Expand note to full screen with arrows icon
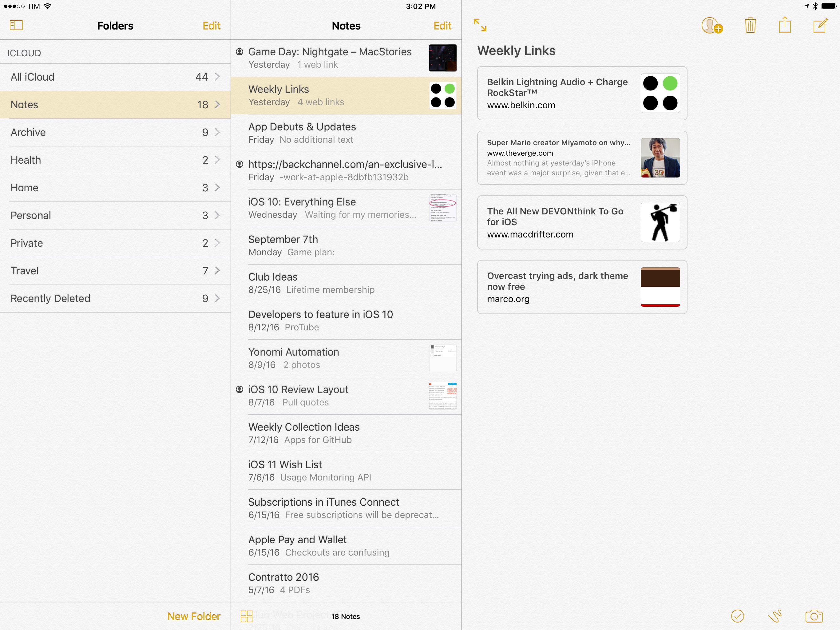 tap(480, 25)
